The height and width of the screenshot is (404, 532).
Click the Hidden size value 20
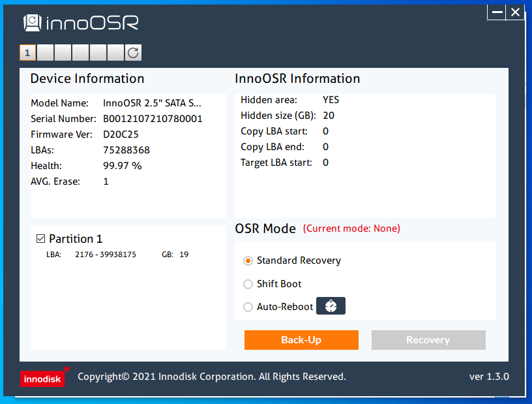(x=329, y=116)
